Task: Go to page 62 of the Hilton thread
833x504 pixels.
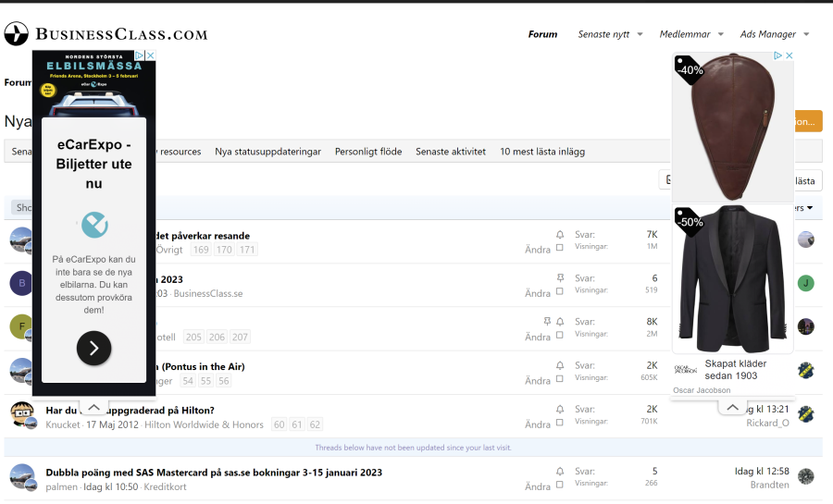Action: [315, 424]
